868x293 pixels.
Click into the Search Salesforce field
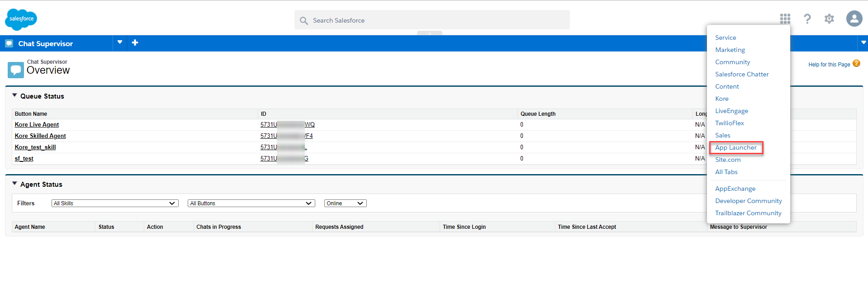[x=432, y=20]
